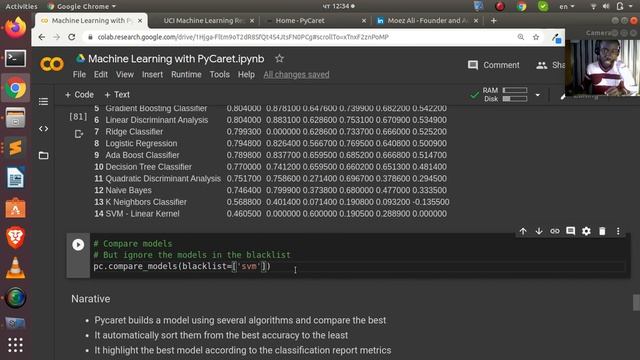Screen dimensions: 640x360
Task: Click the webcam overlay thumbnail
Action: [602, 68]
